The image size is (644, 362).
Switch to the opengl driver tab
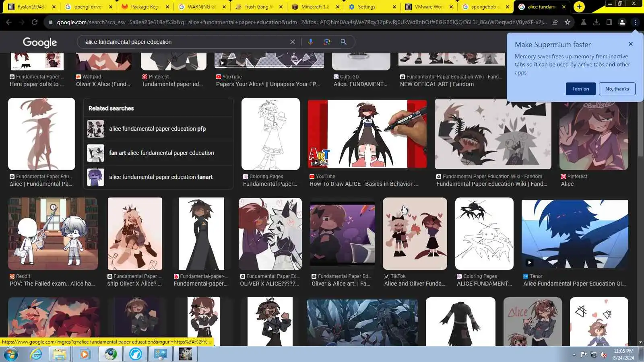click(88, 7)
